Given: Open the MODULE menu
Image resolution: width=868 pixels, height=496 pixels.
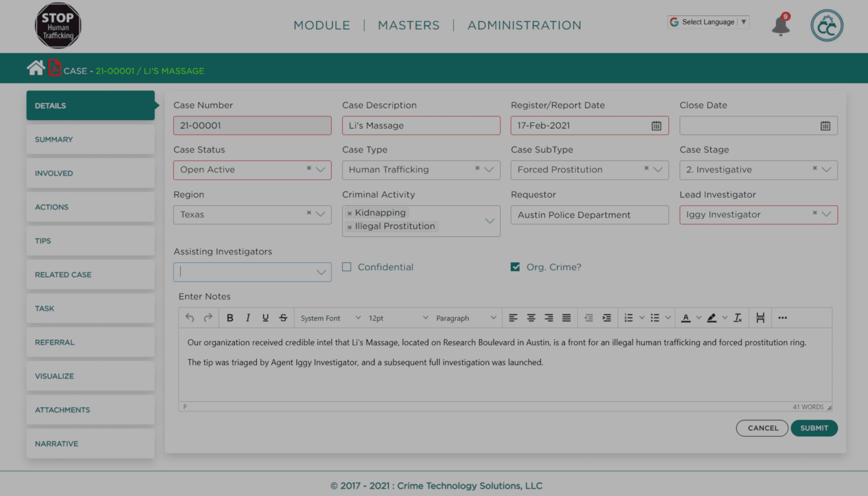Looking at the screenshot, I should 322,26.
